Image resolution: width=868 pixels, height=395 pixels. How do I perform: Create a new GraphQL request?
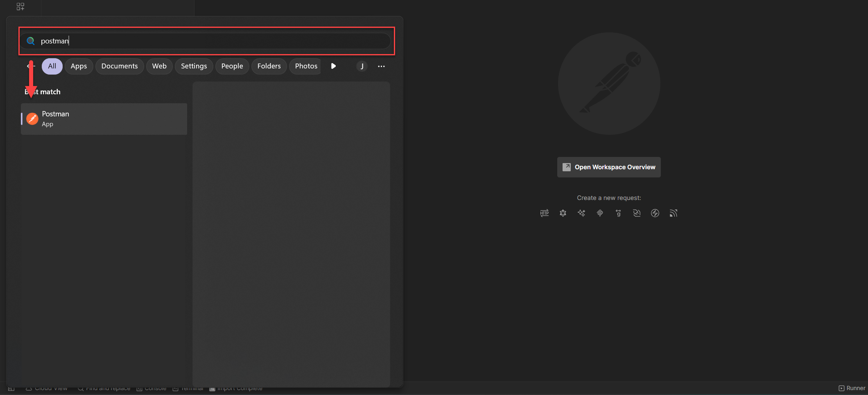pos(563,213)
